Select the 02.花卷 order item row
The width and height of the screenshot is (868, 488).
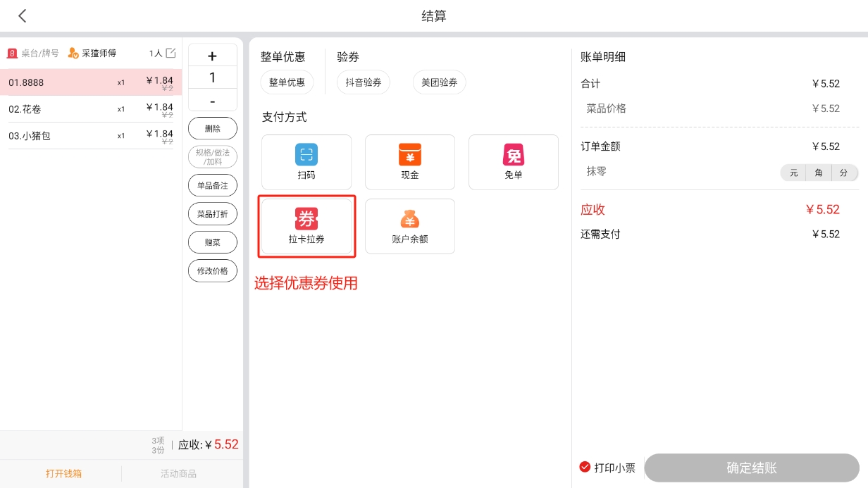click(x=90, y=109)
